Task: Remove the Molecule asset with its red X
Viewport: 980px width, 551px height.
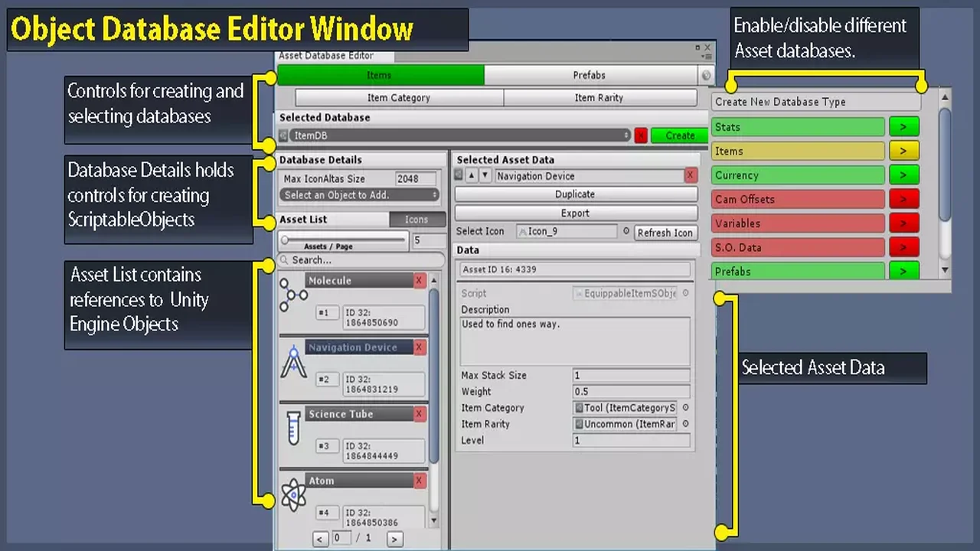Action: (419, 281)
